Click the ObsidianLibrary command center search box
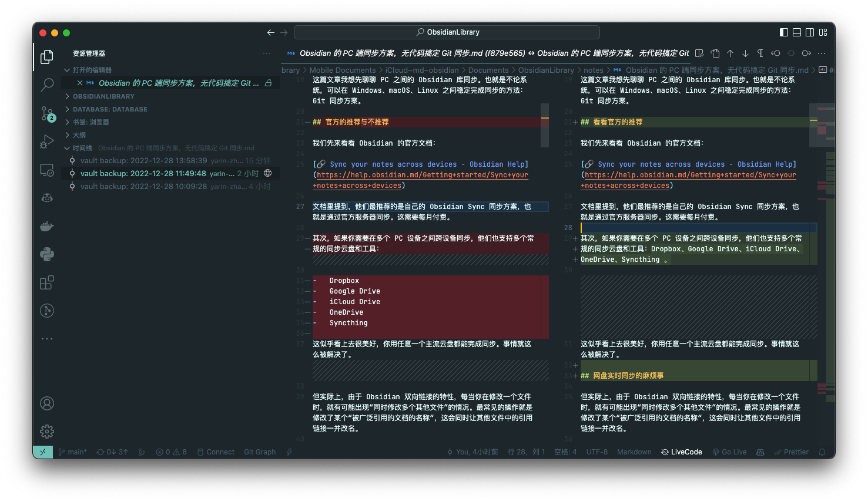The image size is (868, 502). pyautogui.click(x=447, y=32)
